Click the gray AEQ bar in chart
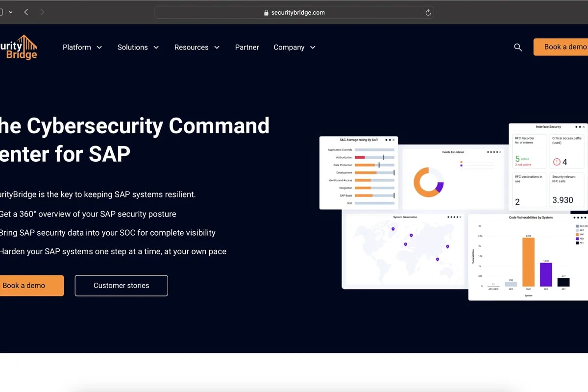Viewport: 588px width, 392px height. click(511, 284)
